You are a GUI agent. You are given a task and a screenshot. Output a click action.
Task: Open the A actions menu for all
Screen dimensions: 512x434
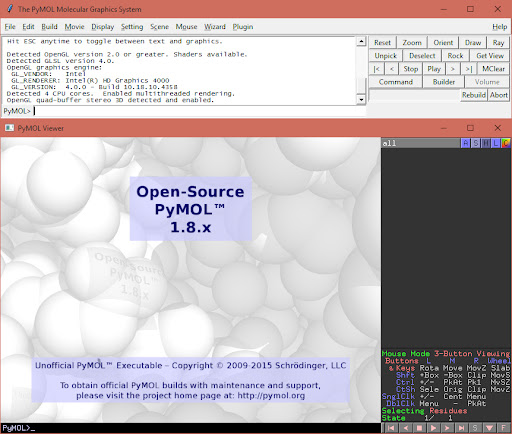[x=466, y=143]
